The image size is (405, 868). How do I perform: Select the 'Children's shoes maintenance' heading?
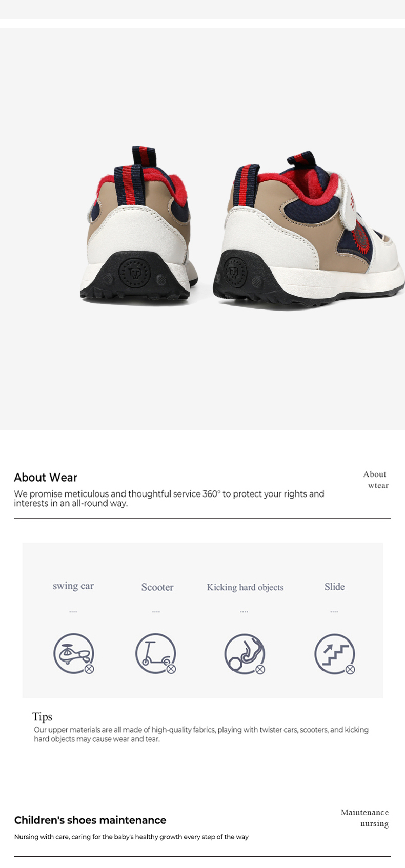click(90, 820)
